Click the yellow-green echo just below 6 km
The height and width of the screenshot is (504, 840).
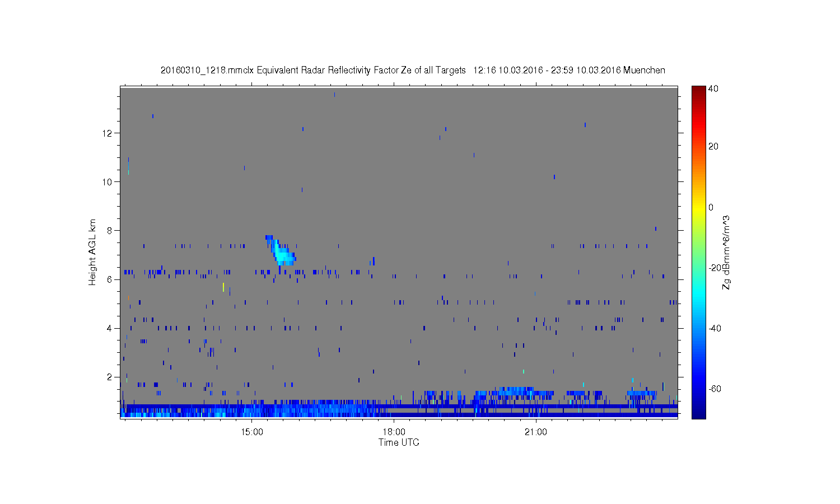tap(223, 287)
